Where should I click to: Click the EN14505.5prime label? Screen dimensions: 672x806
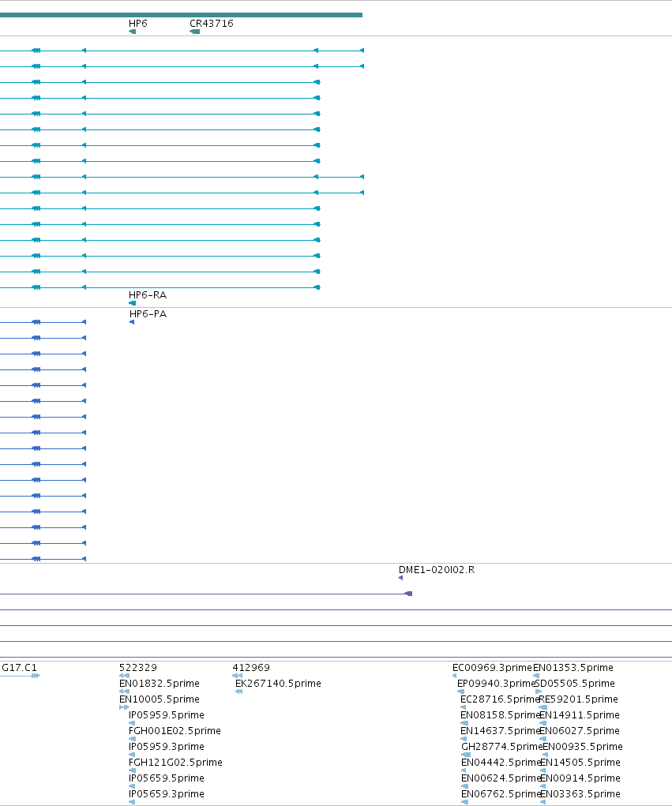pos(580,763)
